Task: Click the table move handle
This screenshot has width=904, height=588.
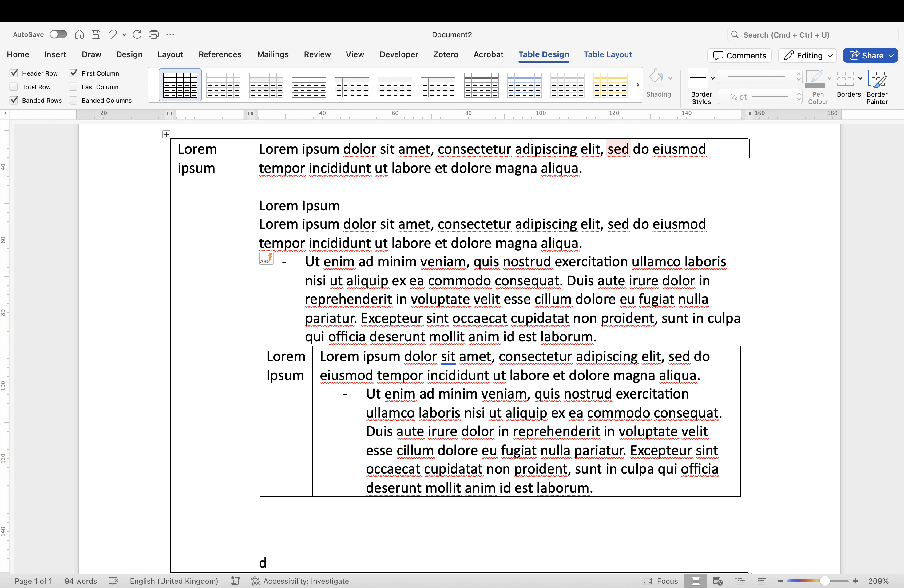Action: click(166, 134)
